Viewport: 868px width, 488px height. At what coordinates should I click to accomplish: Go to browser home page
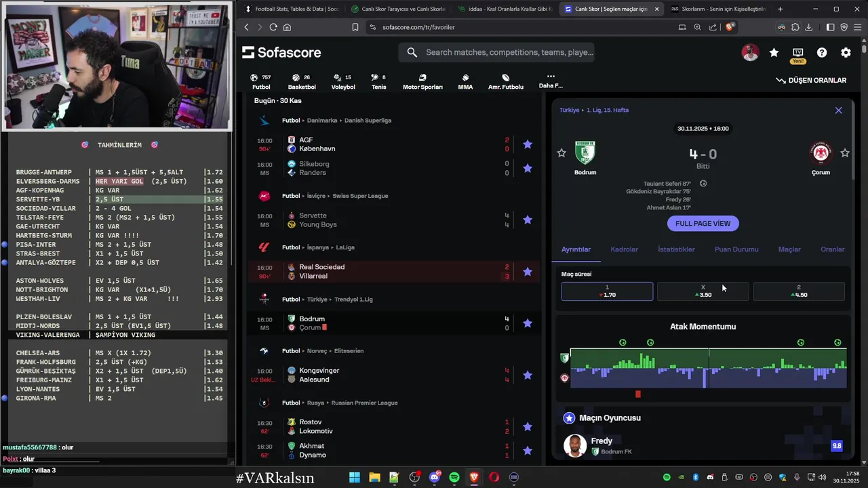coord(287,27)
